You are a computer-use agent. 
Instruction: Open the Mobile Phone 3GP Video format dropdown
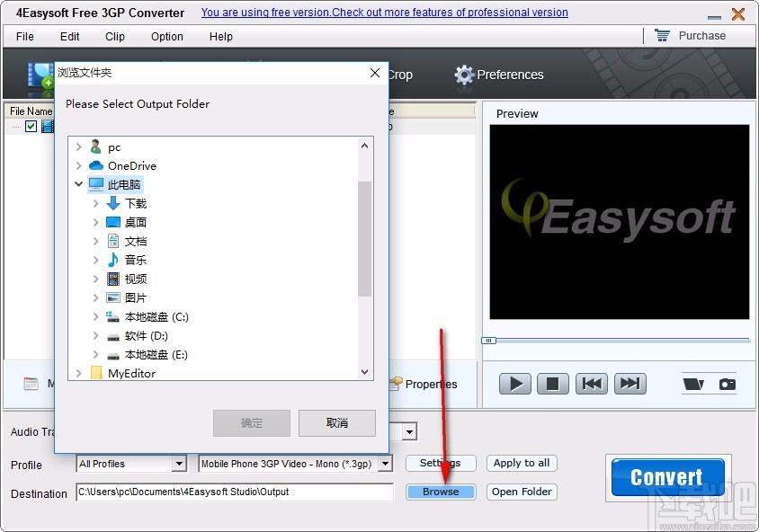385,464
